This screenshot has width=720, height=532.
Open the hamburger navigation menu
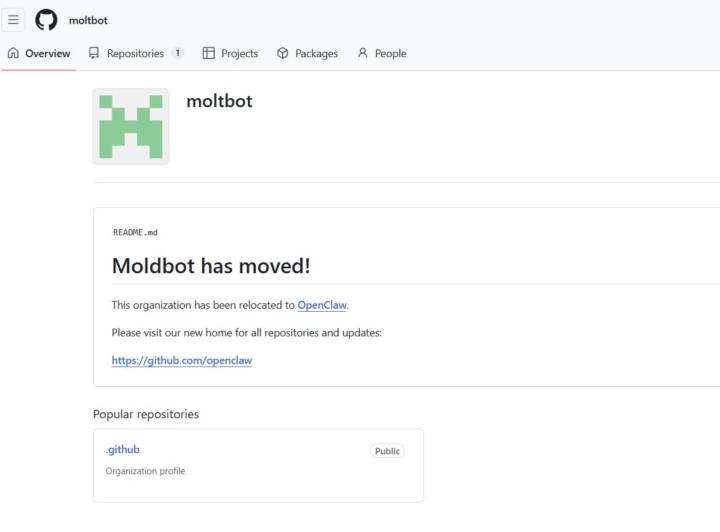(x=13, y=20)
